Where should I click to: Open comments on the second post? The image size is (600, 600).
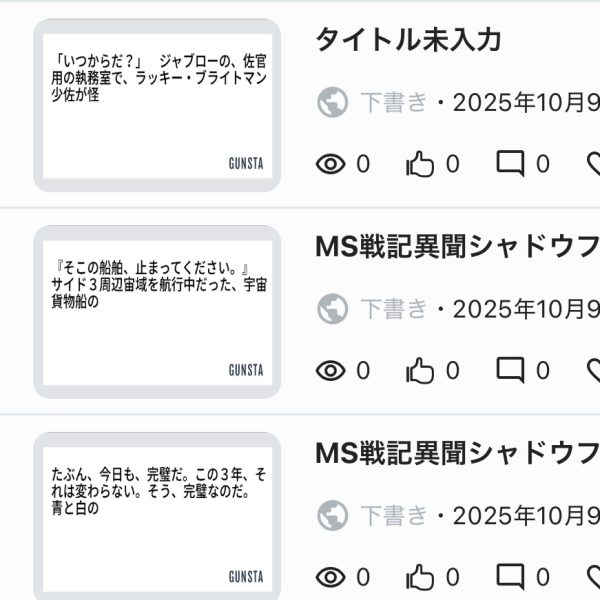(511, 371)
